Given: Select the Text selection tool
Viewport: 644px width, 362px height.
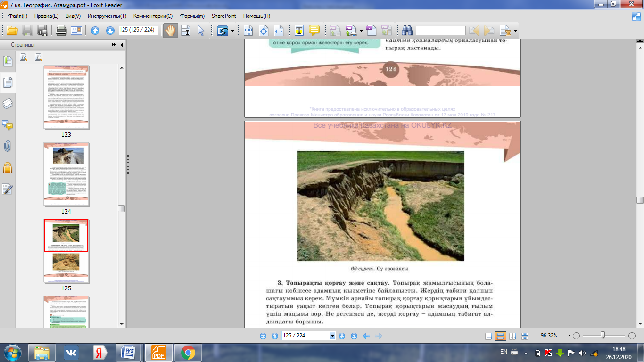Looking at the screenshot, I should click(x=186, y=31).
